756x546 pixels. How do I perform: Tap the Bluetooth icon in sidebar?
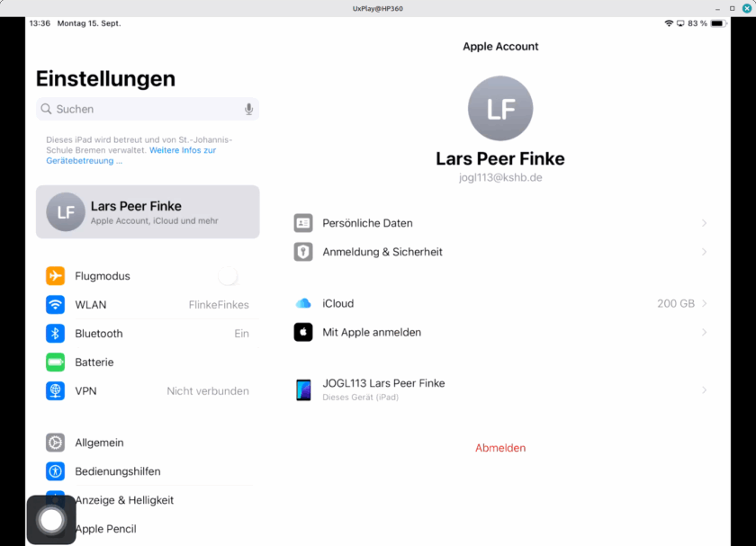pyautogui.click(x=56, y=334)
